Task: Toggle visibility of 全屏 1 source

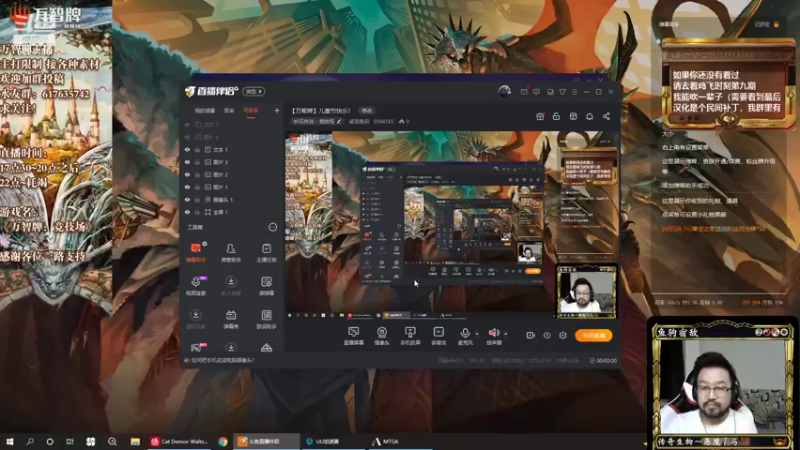Action: pyautogui.click(x=187, y=212)
